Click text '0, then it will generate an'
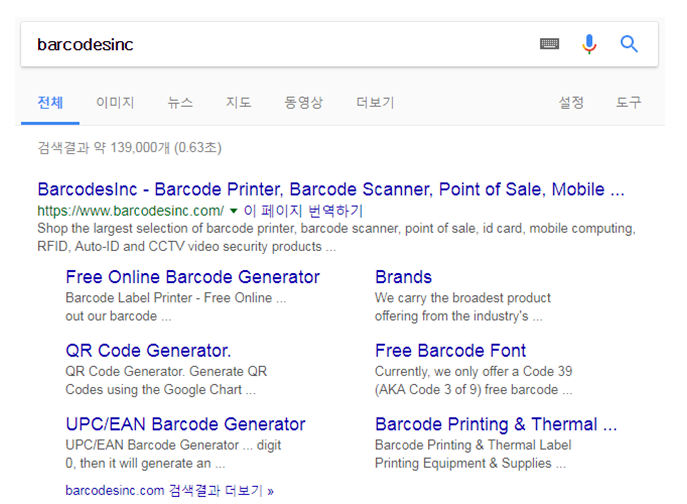 point(138,463)
